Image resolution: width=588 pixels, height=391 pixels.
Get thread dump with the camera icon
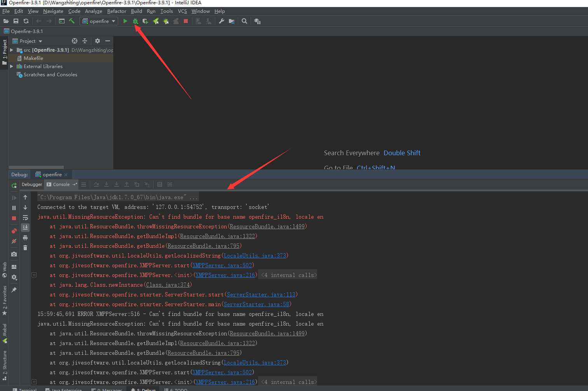(x=14, y=254)
